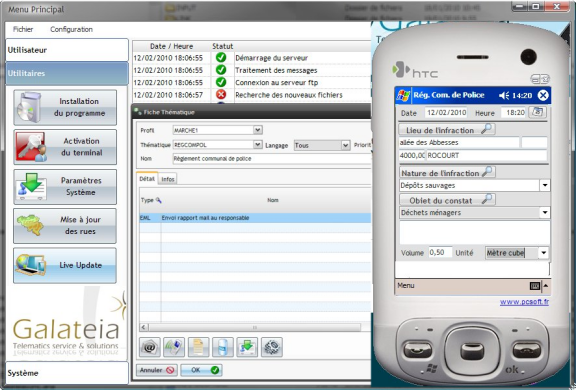Open the phone Menu softkey
Viewport: 576px width, 390px height.
(x=406, y=285)
